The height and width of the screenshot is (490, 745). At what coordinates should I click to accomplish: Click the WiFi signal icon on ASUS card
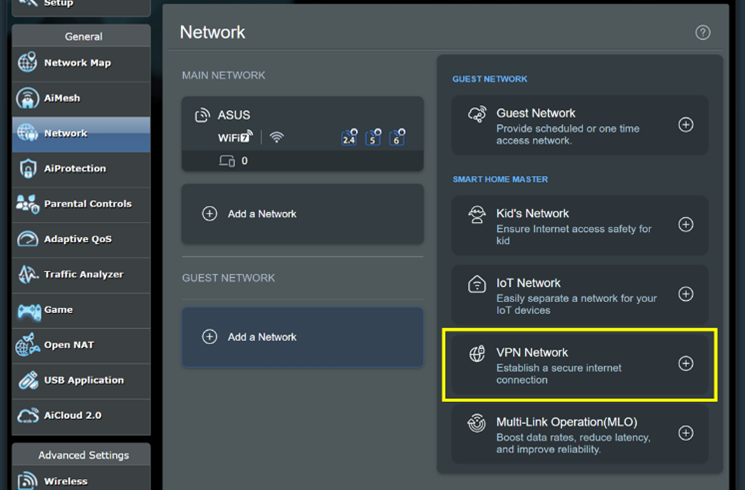(277, 137)
